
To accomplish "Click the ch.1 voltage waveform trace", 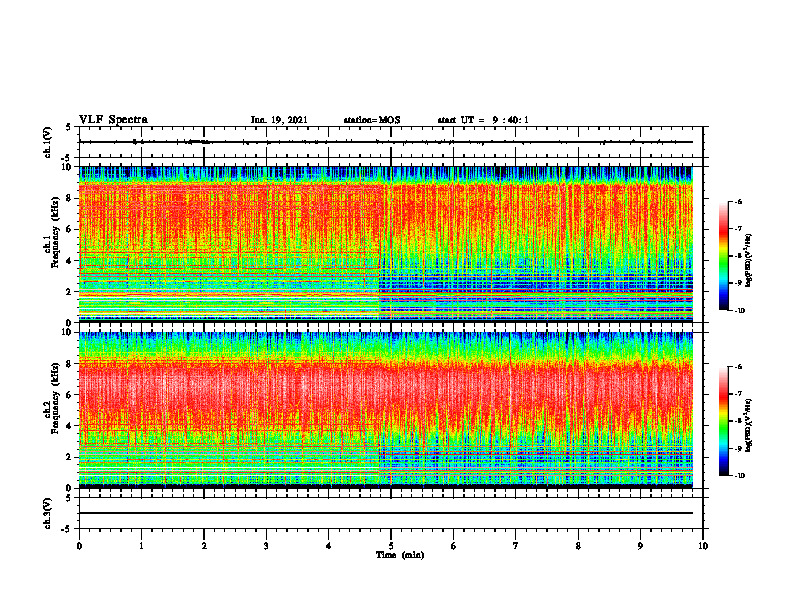I will click(x=386, y=142).
